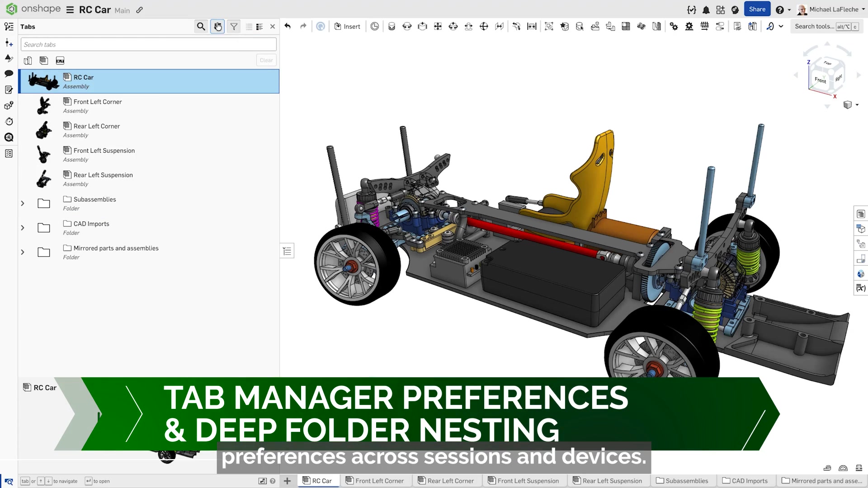
Task: Open the Michael LaFleche account dropdown
Action: pyautogui.click(x=830, y=9)
